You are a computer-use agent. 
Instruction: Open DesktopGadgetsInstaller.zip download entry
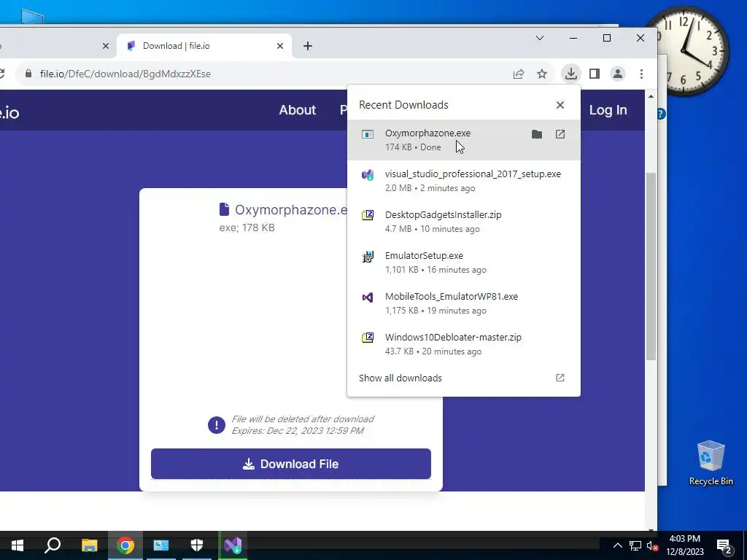click(x=463, y=222)
